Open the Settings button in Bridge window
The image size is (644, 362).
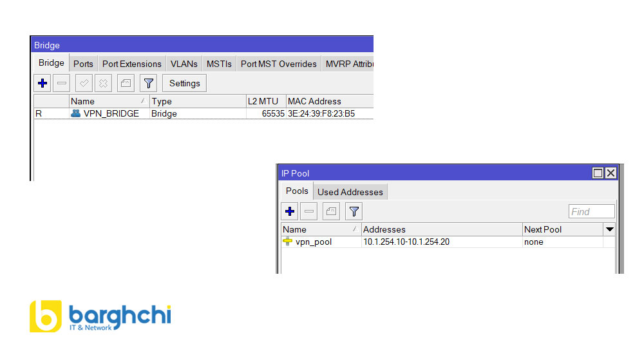coord(184,83)
